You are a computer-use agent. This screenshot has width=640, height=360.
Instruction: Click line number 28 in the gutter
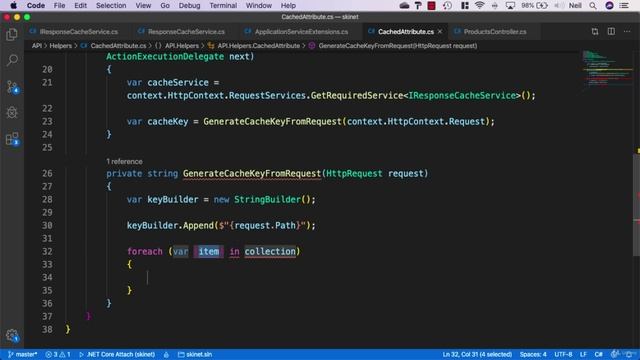tap(47, 200)
